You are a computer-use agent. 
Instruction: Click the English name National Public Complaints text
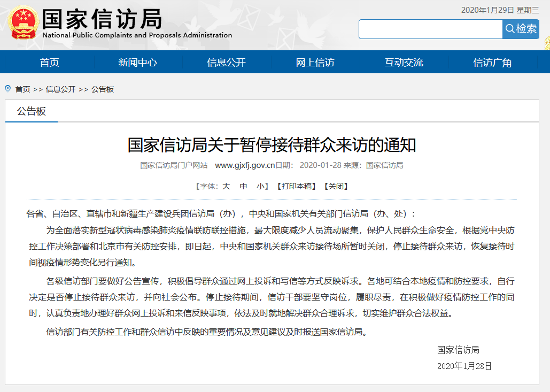137,35
